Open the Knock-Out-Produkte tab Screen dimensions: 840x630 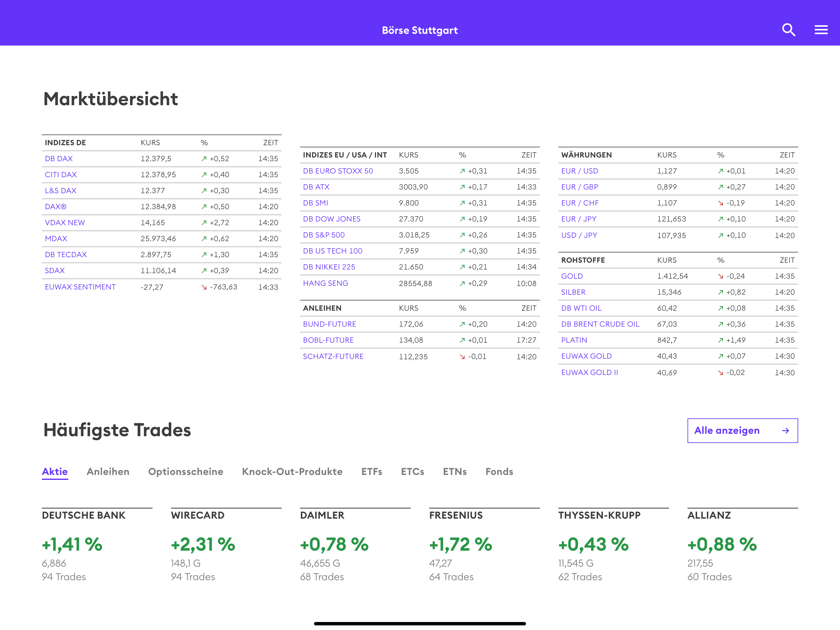click(292, 472)
